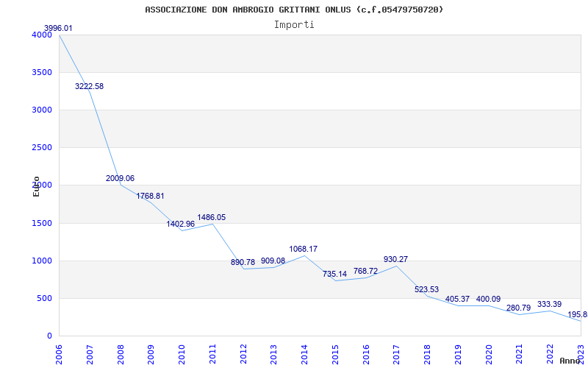The width and height of the screenshot is (588, 368).
Task: Click the 2016 year axis label
Action: click(366, 355)
